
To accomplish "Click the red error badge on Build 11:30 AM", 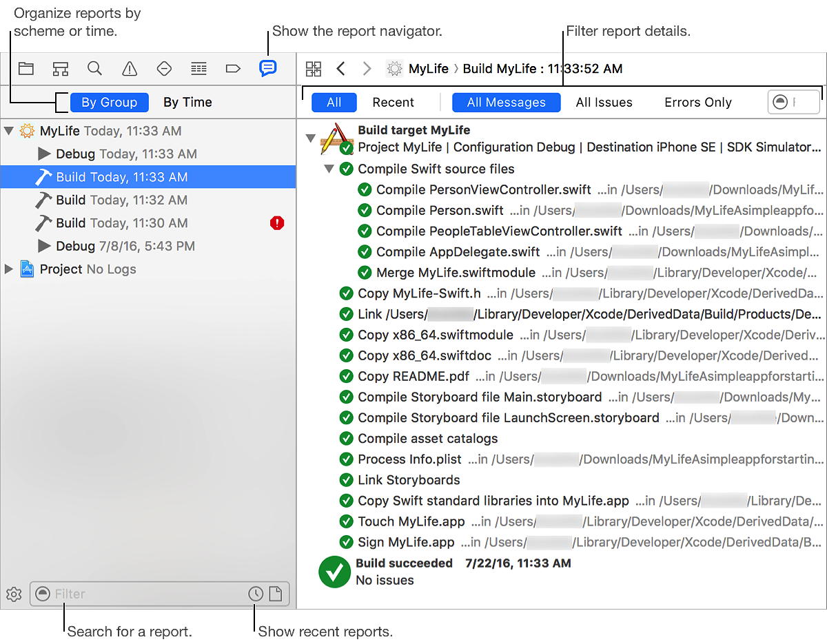I will pyautogui.click(x=277, y=222).
